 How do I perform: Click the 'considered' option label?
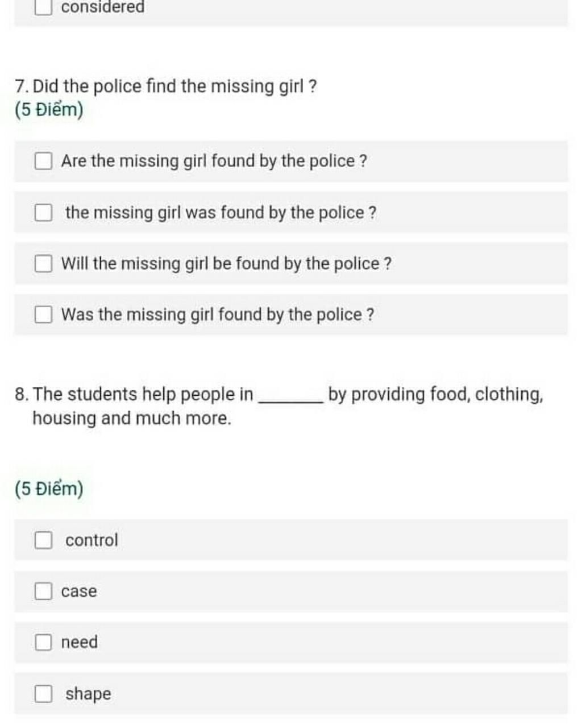103,7
